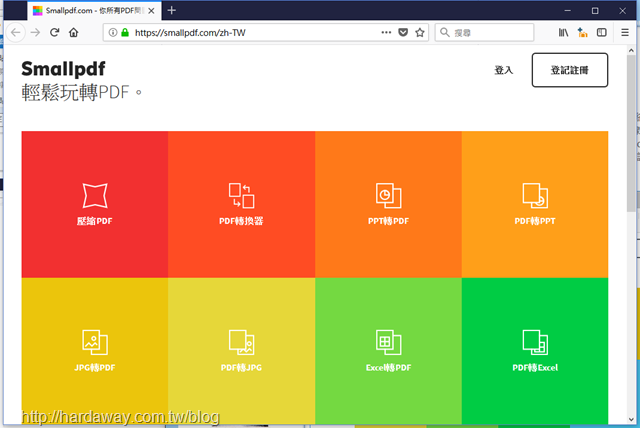The image size is (640, 428).
Task: Click the PDF轉換器 label text
Action: pos(241,221)
